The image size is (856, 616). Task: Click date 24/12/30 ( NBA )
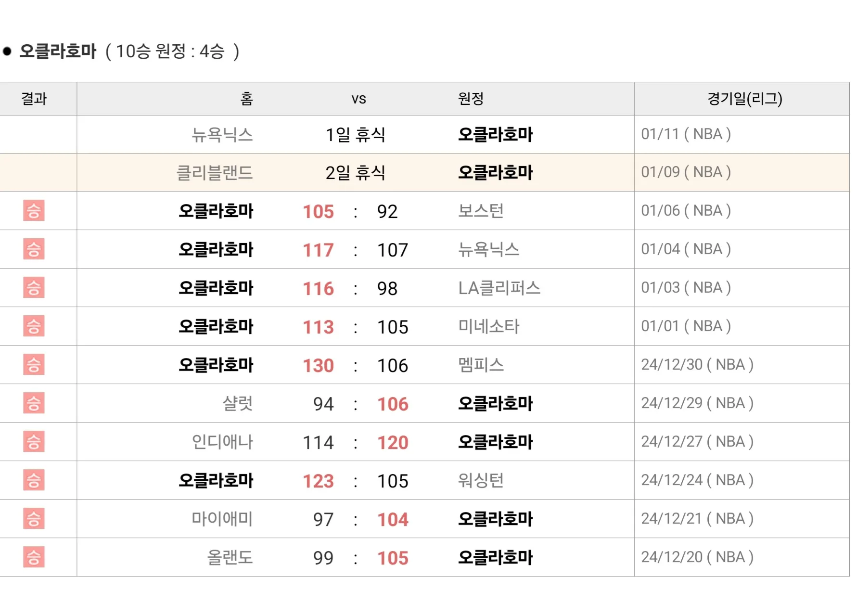[x=697, y=365]
